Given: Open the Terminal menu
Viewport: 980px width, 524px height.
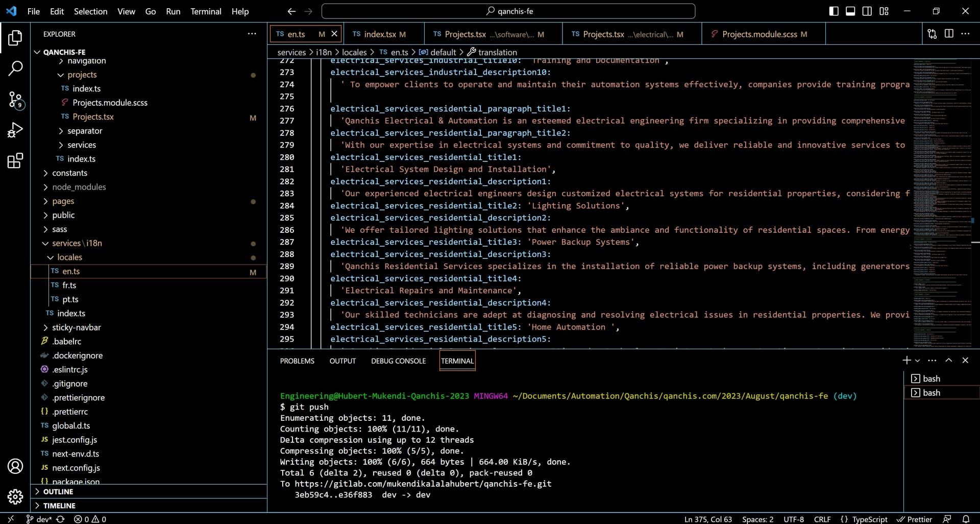Looking at the screenshot, I should click(206, 11).
